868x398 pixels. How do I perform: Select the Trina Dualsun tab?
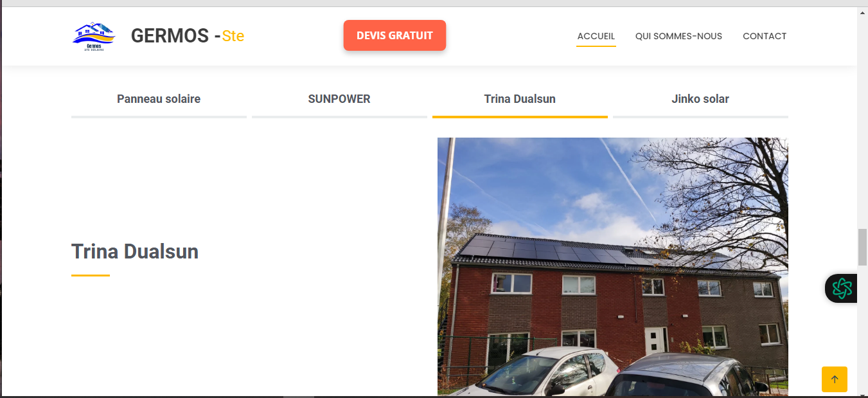(x=520, y=100)
